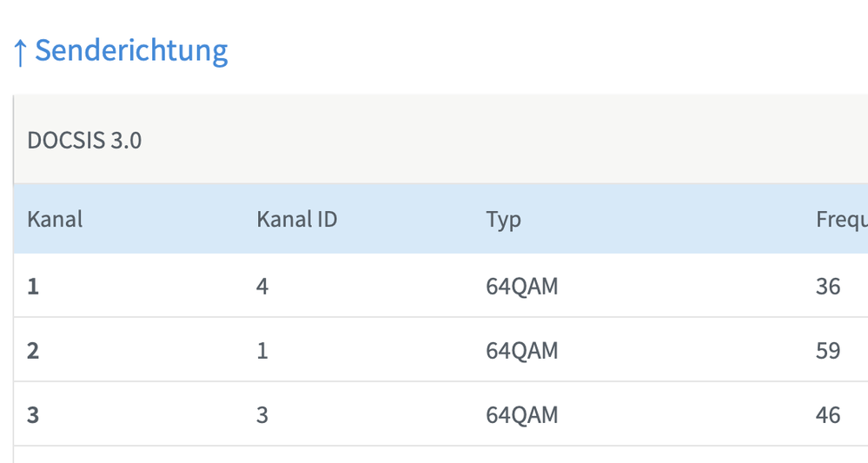
Task: Select channel number 3 in Kanal column
Action: pos(33,414)
